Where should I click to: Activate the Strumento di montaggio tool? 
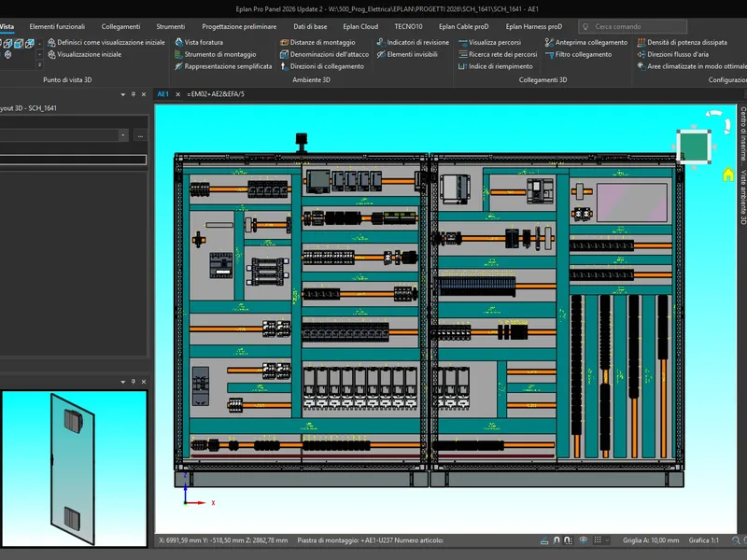point(216,54)
